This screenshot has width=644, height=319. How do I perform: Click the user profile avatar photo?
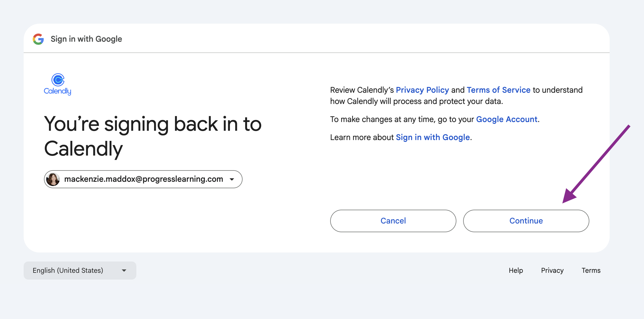pyautogui.click(x=53, y=179)
